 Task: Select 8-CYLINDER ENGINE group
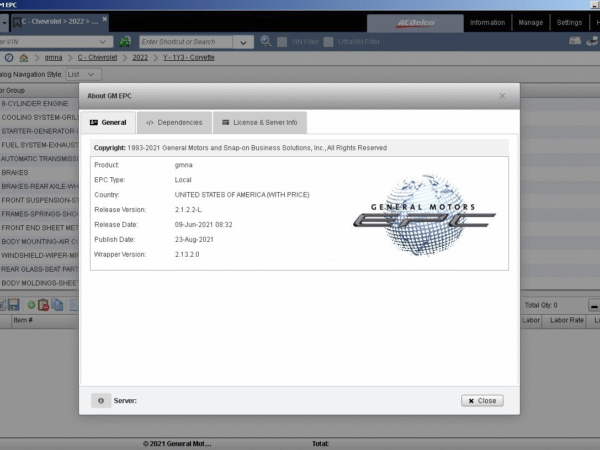[39, 104]
